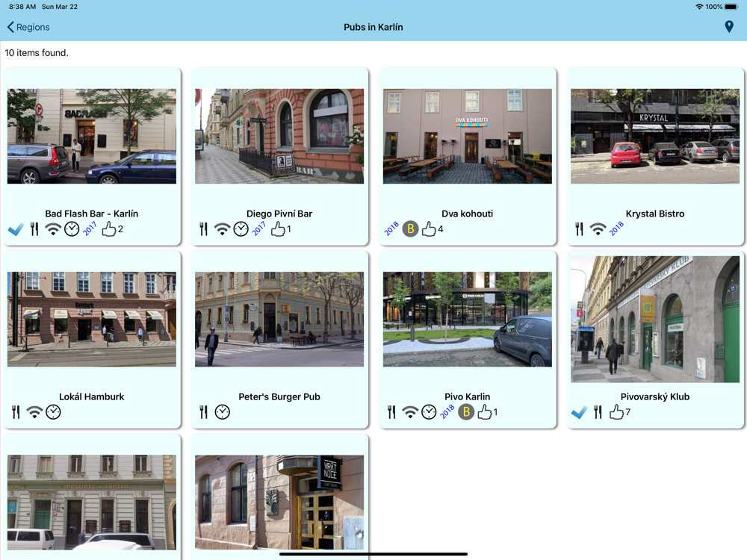Click the Pubs in Karlín header title
747x560 pixels.
(373, 27)
